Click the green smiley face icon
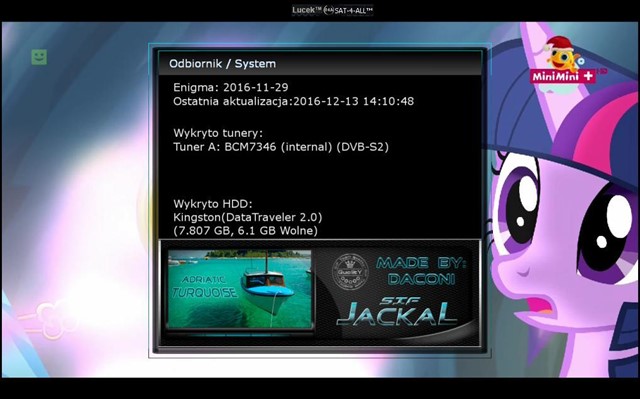Image resolution: width=640 pixels, height=399 pixels. (39, 57)
